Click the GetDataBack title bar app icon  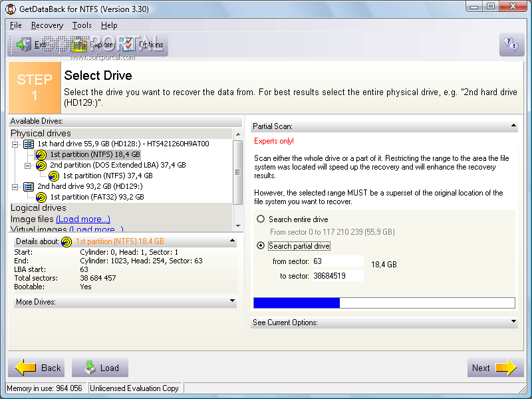tap(11, 9)
